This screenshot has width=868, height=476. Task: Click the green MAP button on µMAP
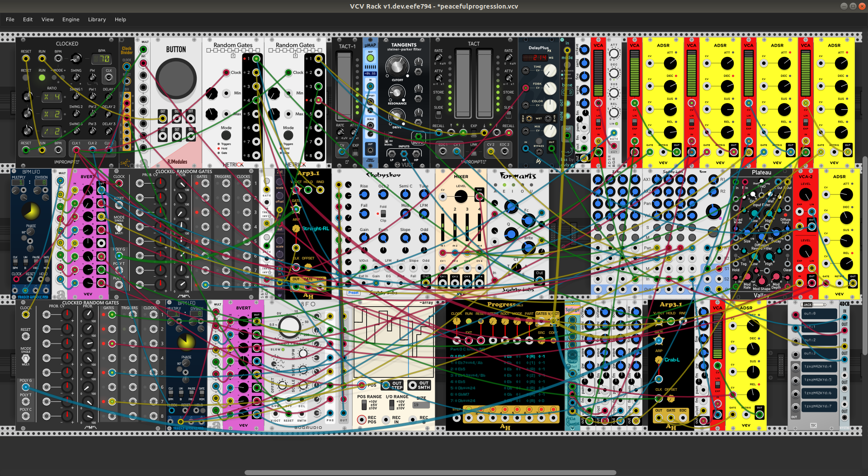click(370, 58)
